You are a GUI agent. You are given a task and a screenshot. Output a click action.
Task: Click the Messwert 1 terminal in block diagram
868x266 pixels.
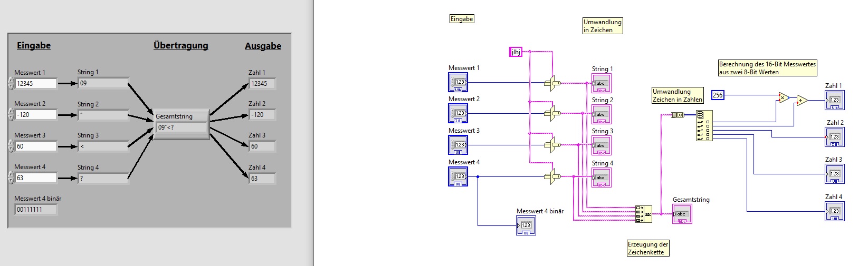pos(458,82)
